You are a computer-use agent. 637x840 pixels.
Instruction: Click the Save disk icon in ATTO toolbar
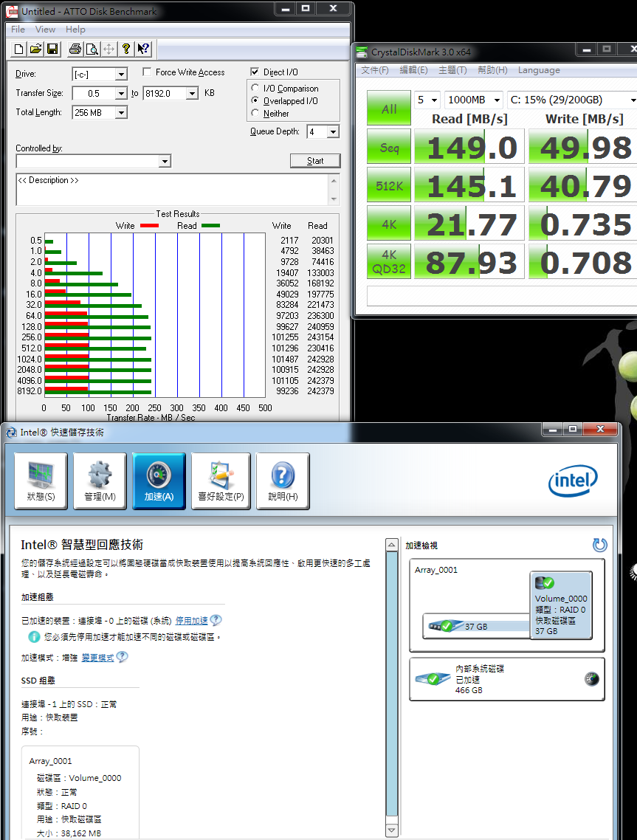[52, 49]
